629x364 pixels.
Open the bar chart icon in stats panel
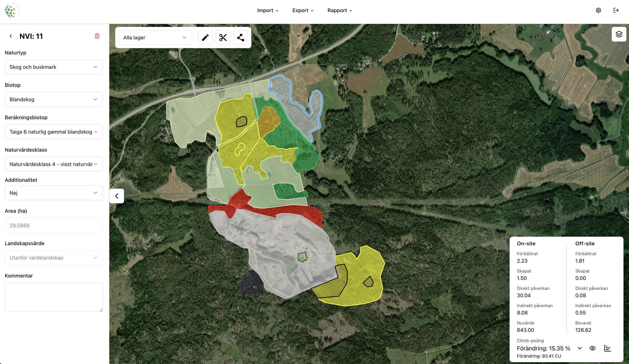pyautogui.click(x=607, y=348)
